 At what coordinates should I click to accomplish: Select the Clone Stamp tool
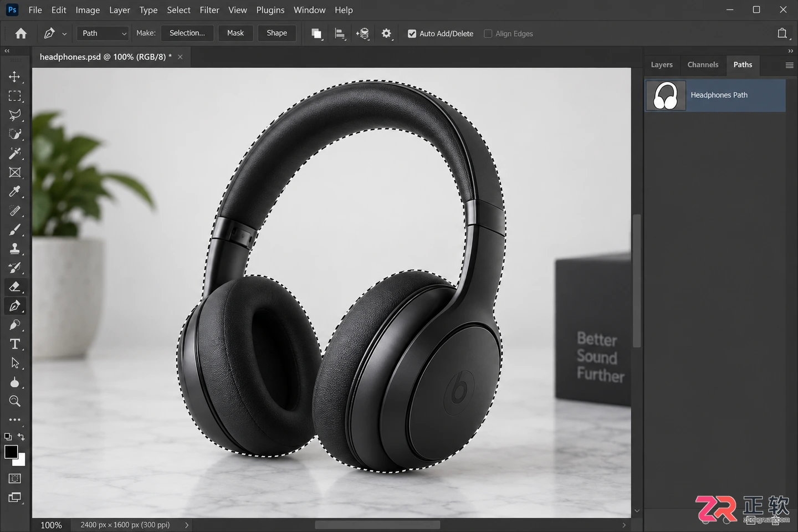coord(14,249)
